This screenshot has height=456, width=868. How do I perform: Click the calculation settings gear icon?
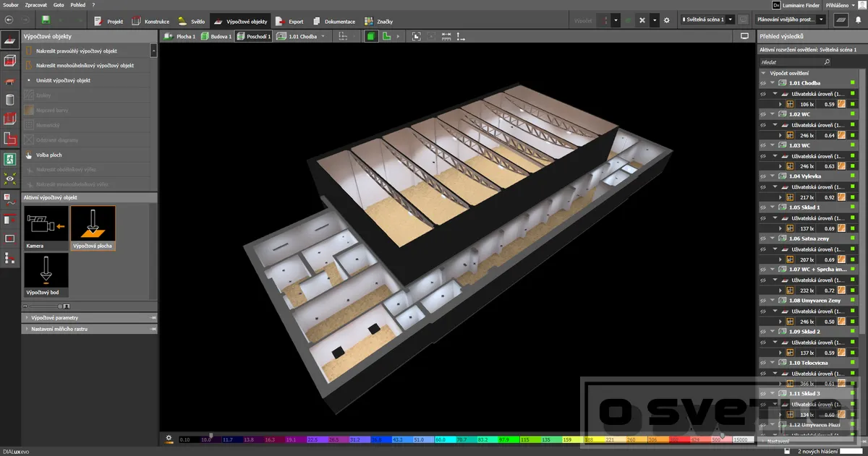click(x=666, y=20)
